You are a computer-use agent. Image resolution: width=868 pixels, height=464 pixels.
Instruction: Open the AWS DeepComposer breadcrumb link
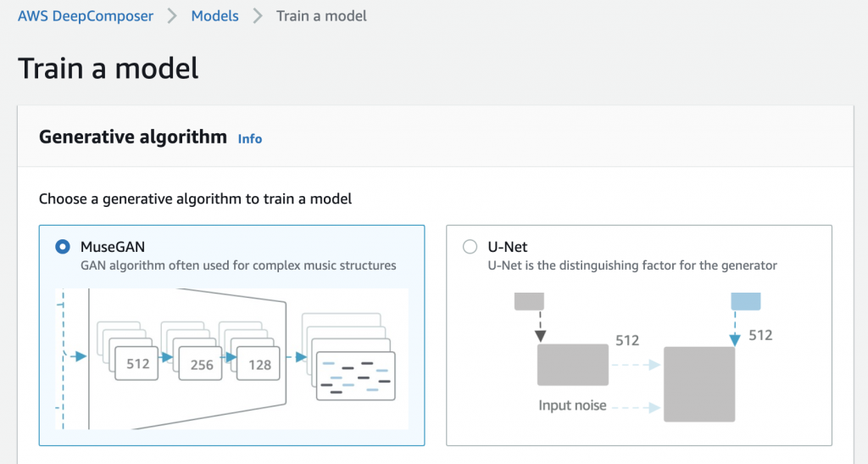click(86, 16)
